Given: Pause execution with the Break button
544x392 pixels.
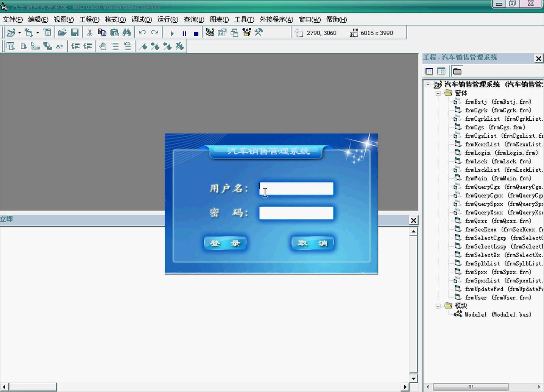Looking at the screenshot, I should pos(184,33).
